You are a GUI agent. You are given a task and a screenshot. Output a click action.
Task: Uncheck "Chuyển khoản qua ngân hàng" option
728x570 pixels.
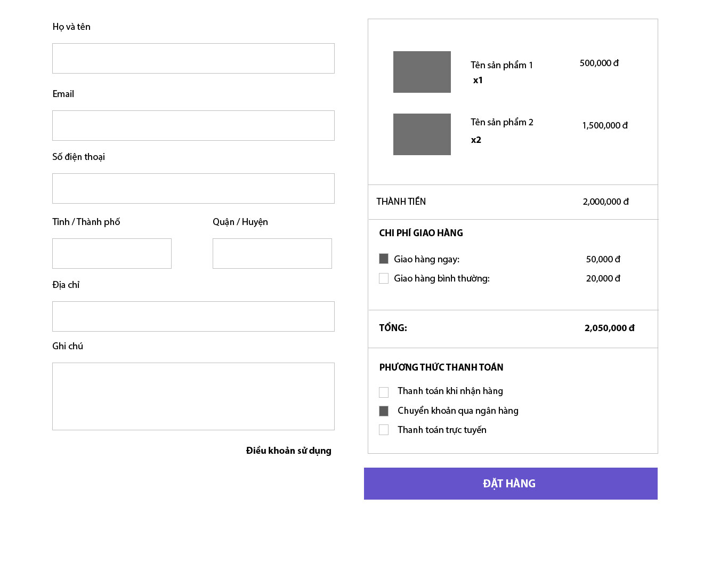(x=384, y=411)
